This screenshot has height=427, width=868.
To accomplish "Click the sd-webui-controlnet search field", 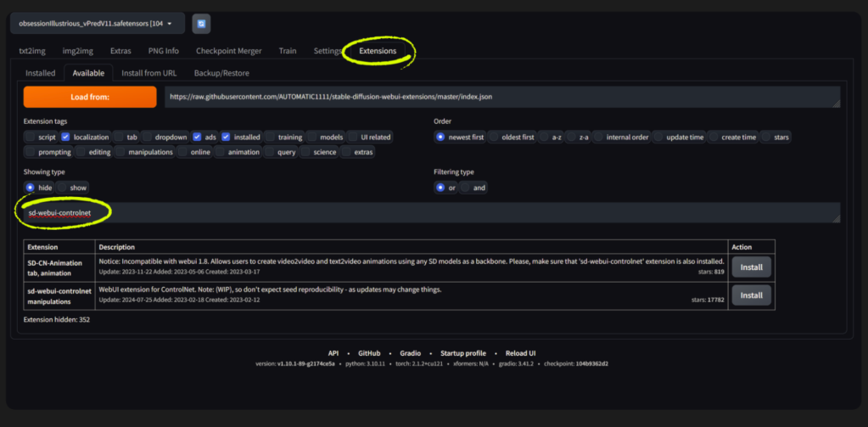I will coord(424,212).
